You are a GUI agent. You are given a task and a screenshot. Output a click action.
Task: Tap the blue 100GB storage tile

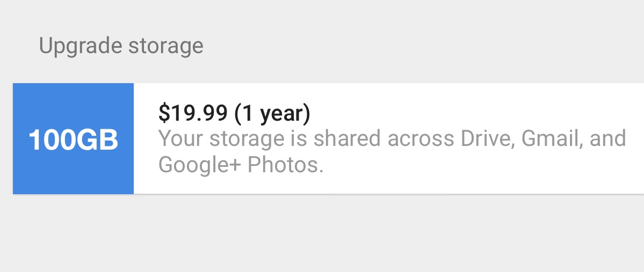73,138
